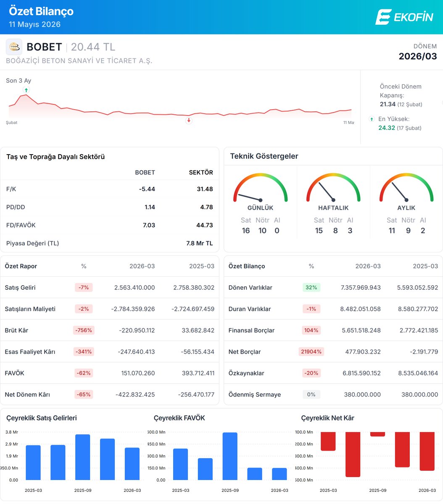Click the F/K value -5.44
This screenshot has height=504, width=443.
147,189
